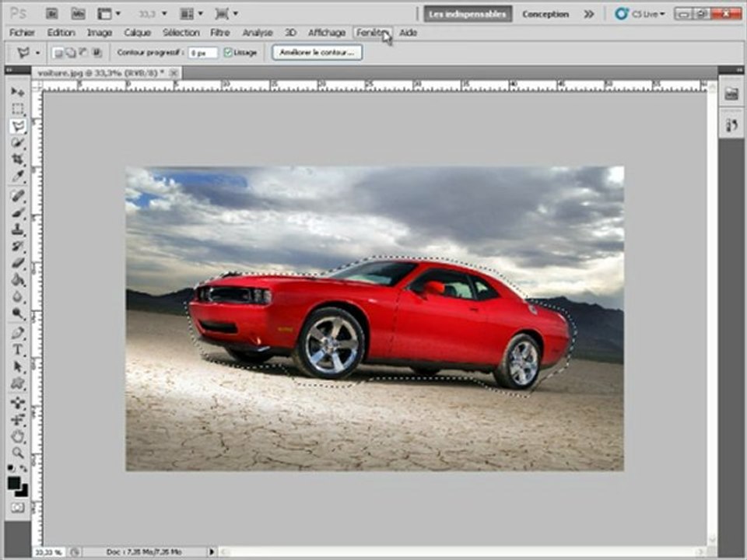The height and width of the screenshot is (560, 747).
Task: Select the Crop tool
Action: 17,159
